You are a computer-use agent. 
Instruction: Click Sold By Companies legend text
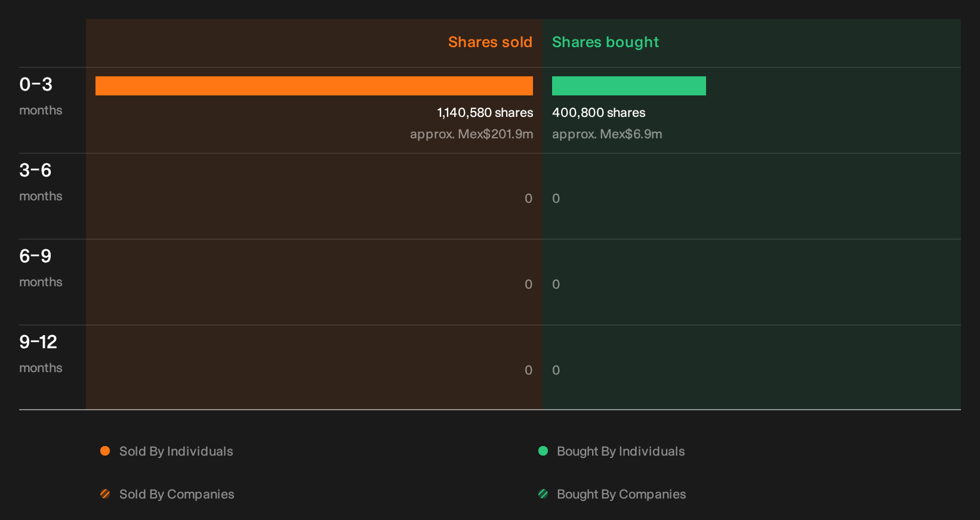[177, 494]
